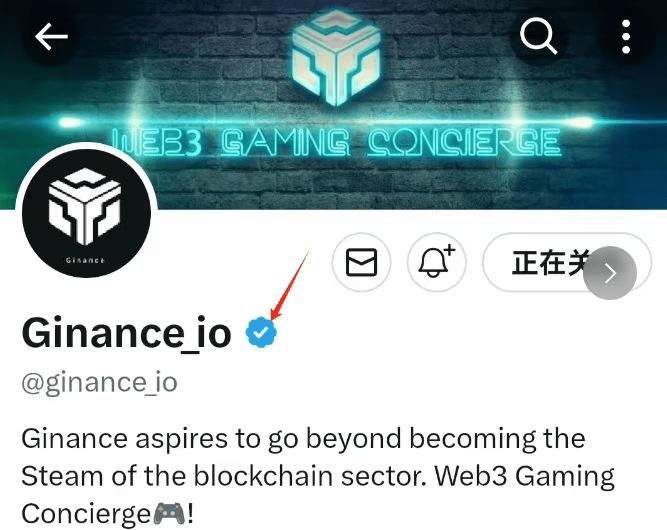Tap the bio text about Steam of blockchain
This screenshot has width=667, height=530.
318,476
